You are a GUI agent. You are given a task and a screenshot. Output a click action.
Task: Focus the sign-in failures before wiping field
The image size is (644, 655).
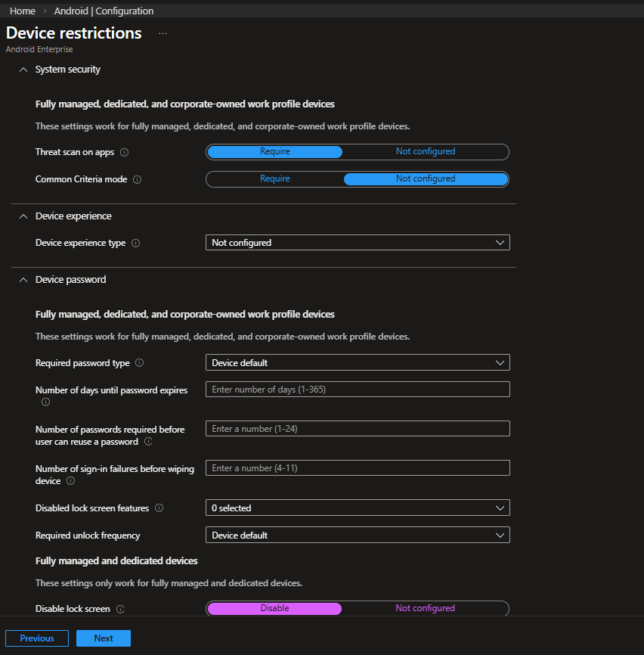pyautogui.click(x=358, y=468)
